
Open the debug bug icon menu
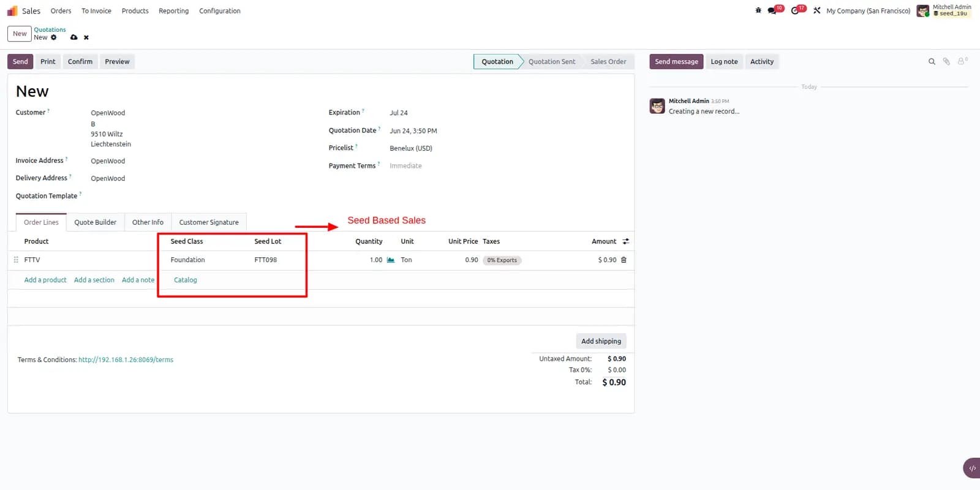coord(758,10)
